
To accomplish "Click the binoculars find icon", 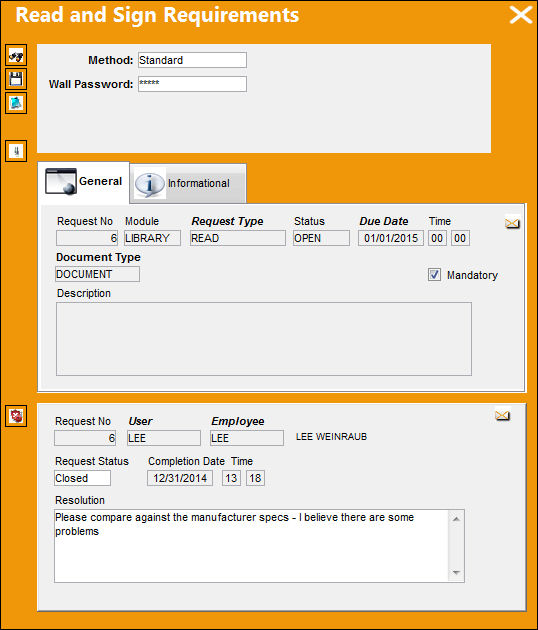I will tap(16, 55).
